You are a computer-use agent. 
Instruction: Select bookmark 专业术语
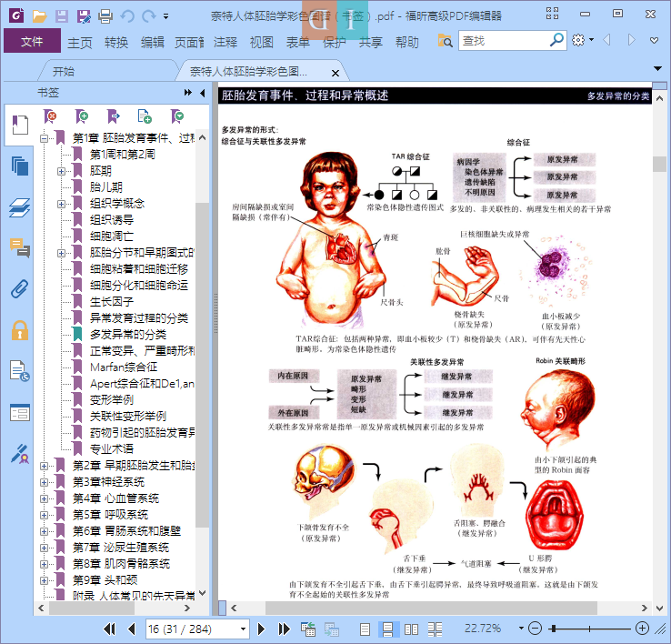(111, 448)
